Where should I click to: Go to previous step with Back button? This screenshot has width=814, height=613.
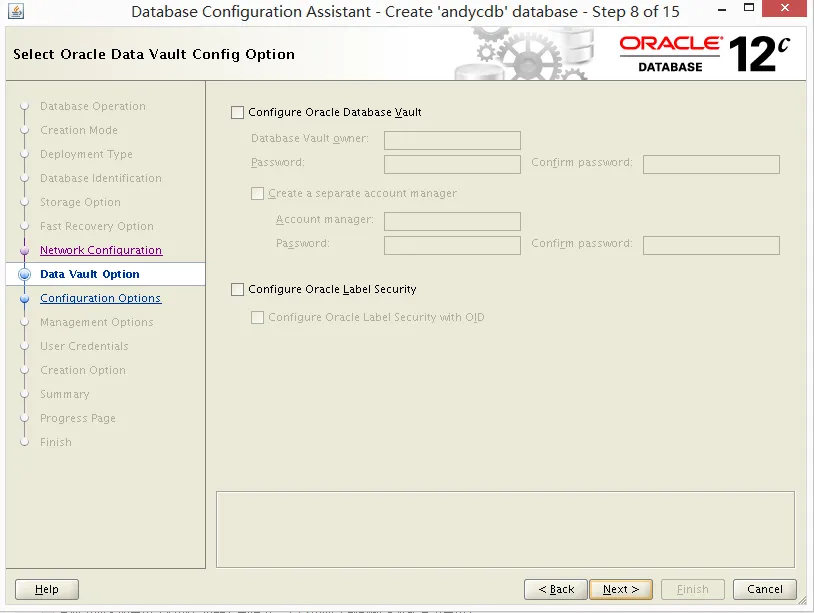pyautogui.click(x=556, y=589)
